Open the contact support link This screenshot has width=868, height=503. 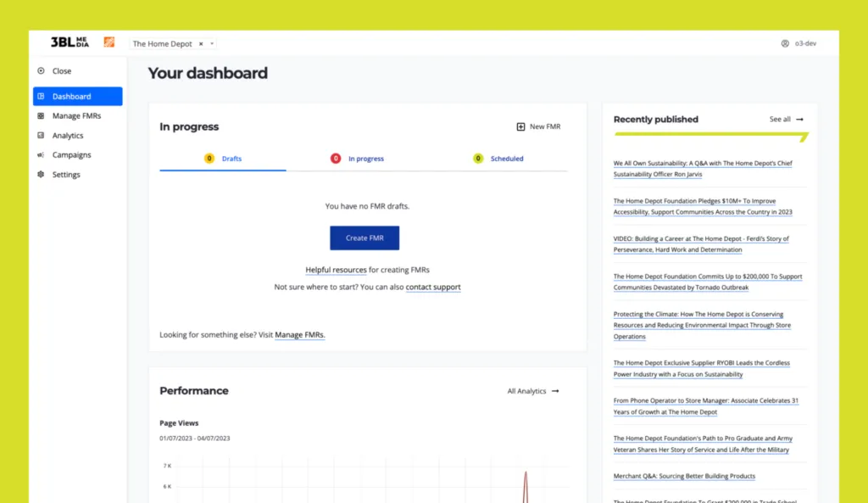coord(433,287)
